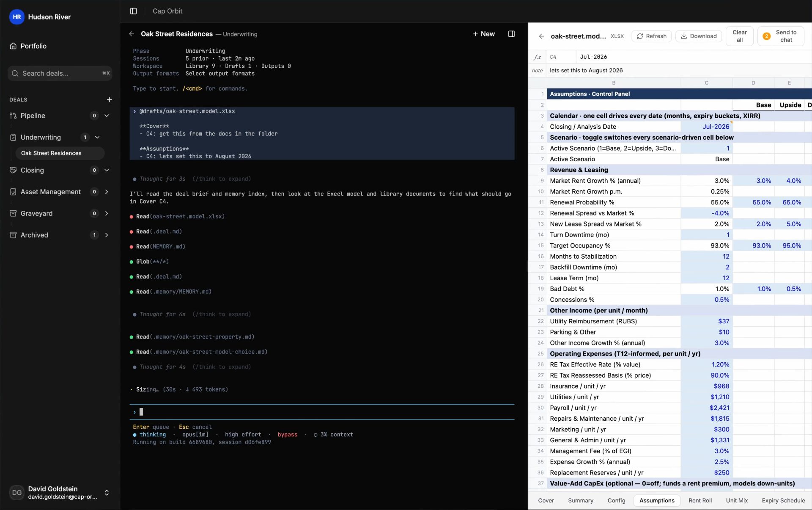Select Utility Reimbursement (RUBS) value $37
The height and width of the screenshot is (510, 812).
pos(706,321)
